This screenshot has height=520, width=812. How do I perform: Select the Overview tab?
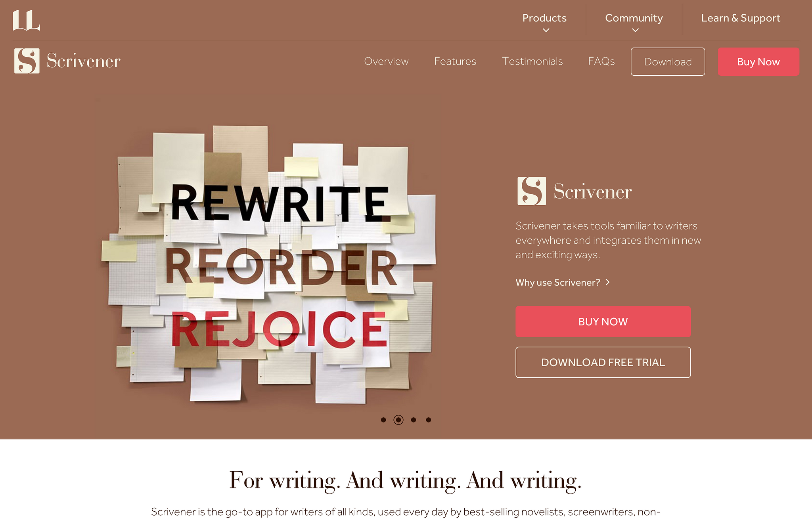pos(387,61)
